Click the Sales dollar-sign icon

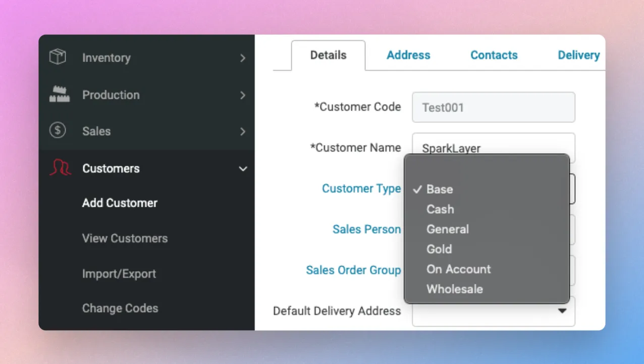click(x=58, y=131)
